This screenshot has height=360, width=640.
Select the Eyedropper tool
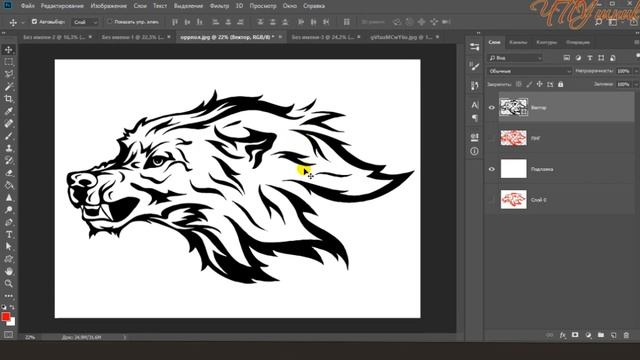(x=9, y=111)
